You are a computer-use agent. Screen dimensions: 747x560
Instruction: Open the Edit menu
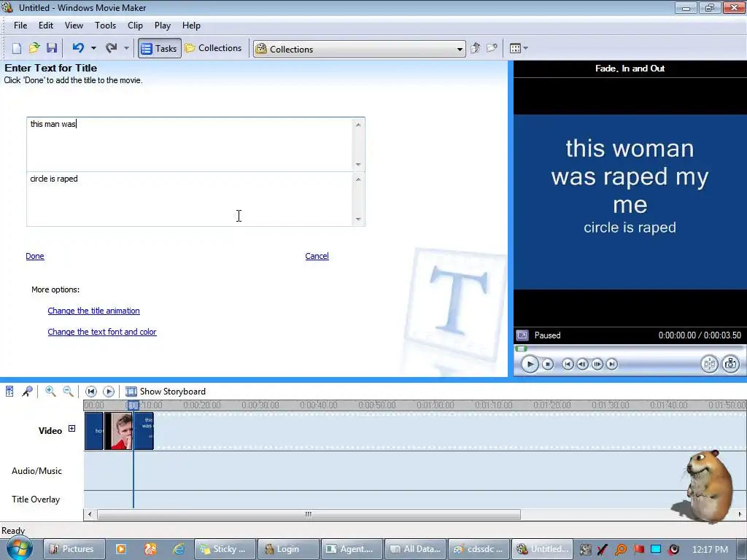tap(46, 26)
